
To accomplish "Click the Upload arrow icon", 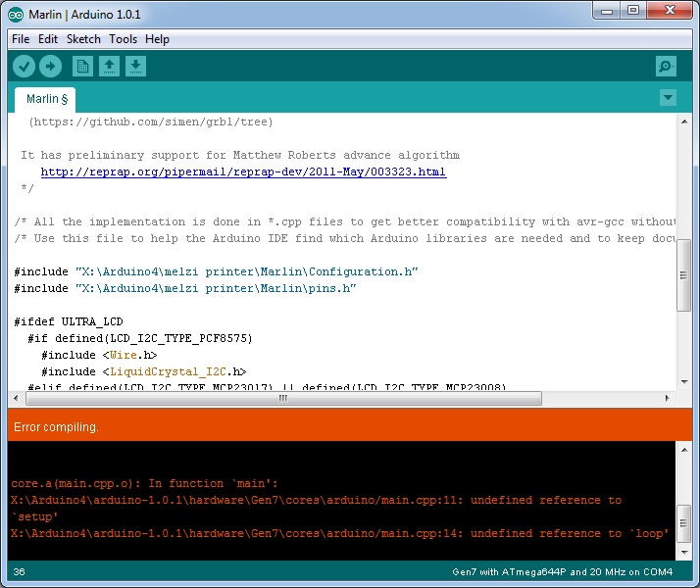I will pos(50,67).
